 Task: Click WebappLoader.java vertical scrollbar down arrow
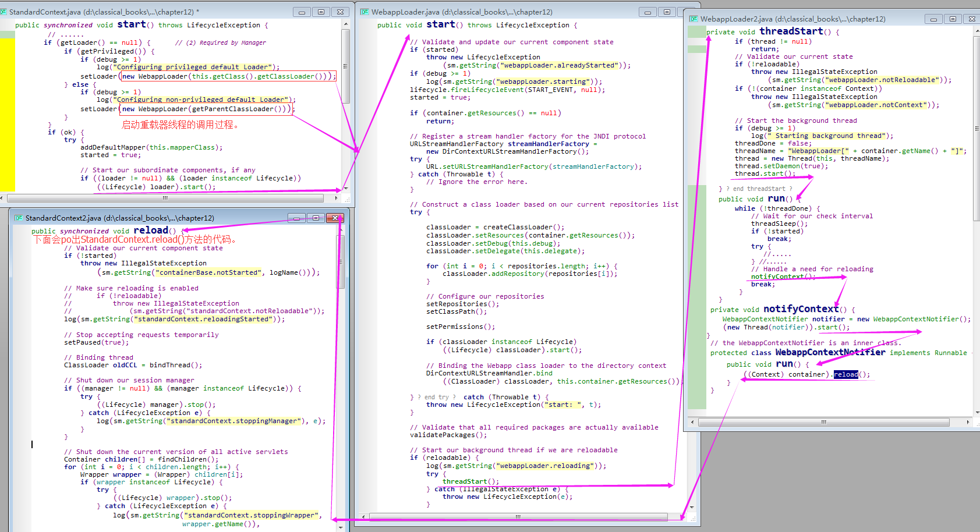coord(692,506)
